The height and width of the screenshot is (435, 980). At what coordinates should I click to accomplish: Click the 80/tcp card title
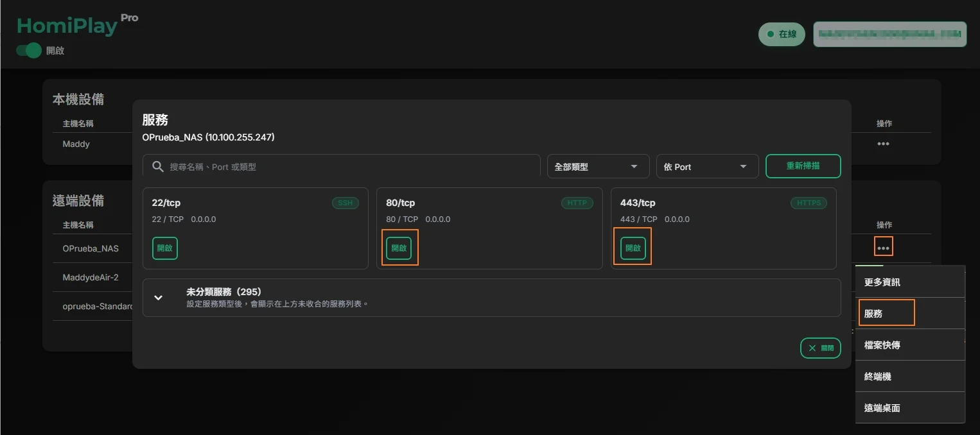[401, 203]
